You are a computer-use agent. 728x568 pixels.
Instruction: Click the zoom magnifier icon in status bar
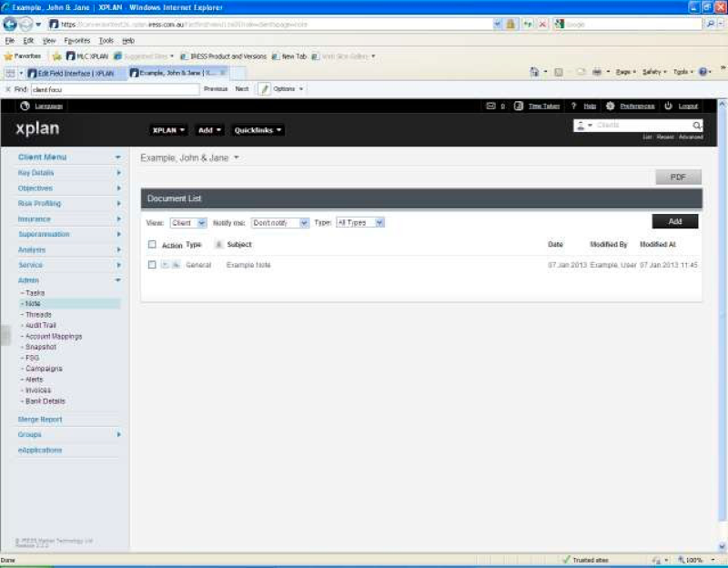click(x=681, y=560)
